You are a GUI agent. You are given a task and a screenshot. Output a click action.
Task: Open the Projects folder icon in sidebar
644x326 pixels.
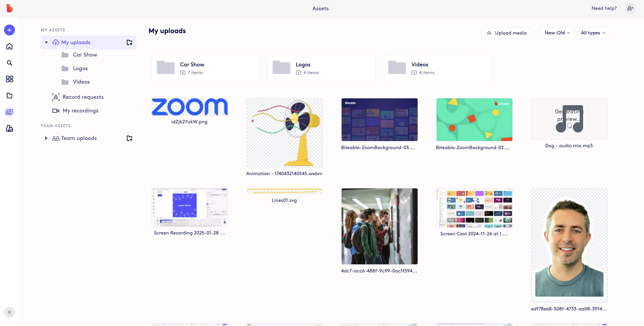pos(9,95)
